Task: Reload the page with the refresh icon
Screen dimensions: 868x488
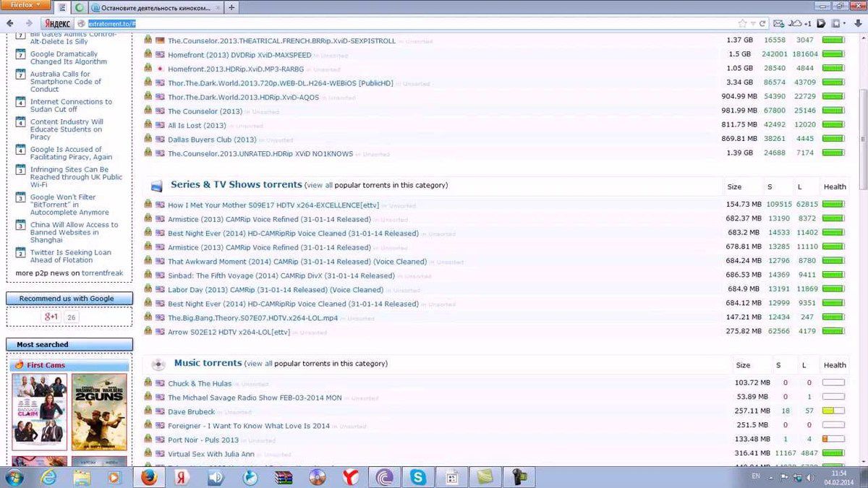Action: [x=762, y=23]
